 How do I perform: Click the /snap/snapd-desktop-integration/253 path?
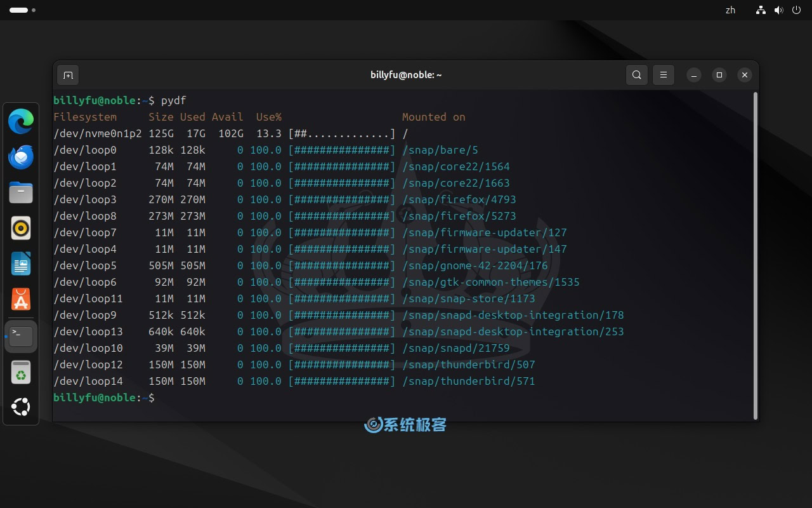pyautogui.click(x=513, y=331)
